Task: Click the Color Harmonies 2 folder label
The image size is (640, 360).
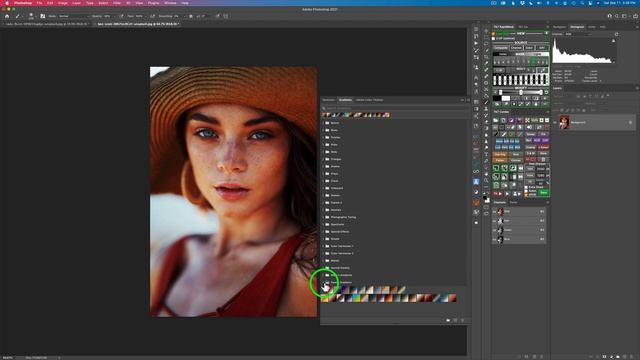Action: point(342,253)
